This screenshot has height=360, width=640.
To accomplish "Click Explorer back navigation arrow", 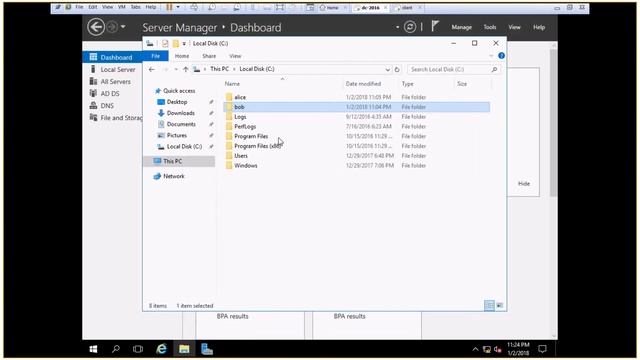I will point(152,69).
